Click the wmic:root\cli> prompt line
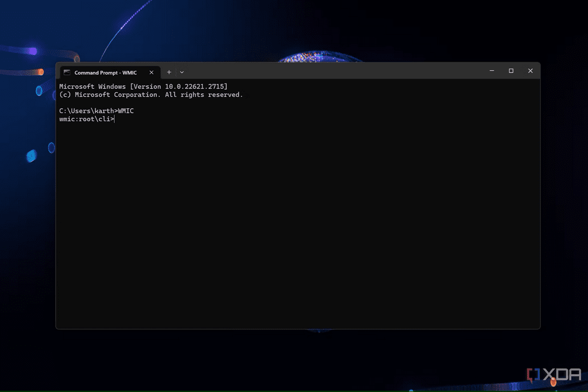 [86, 119]
